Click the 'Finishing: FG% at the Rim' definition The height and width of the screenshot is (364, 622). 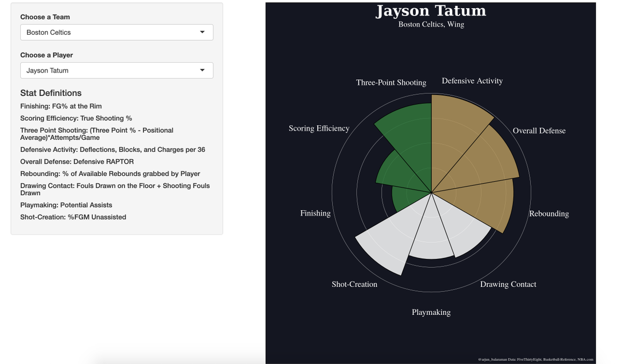(x=61, y=106)
